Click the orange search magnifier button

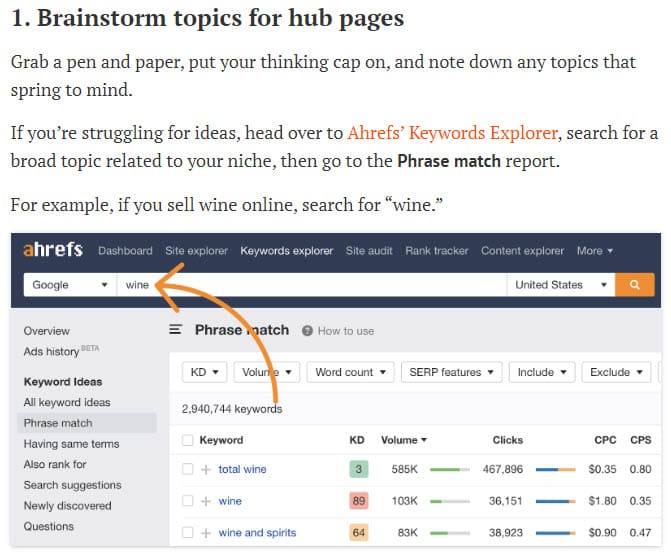(633, 285)
